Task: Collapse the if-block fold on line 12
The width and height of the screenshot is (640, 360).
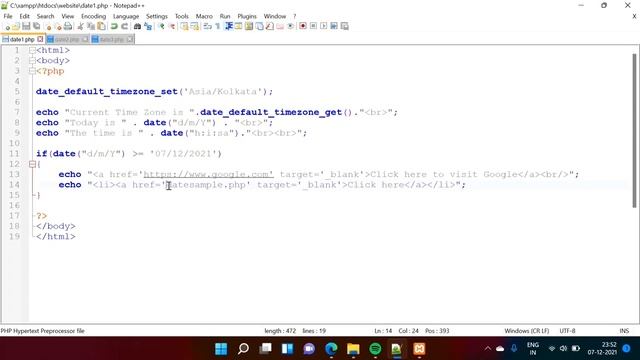Action: pyautogui.click(x=32, y=164)
